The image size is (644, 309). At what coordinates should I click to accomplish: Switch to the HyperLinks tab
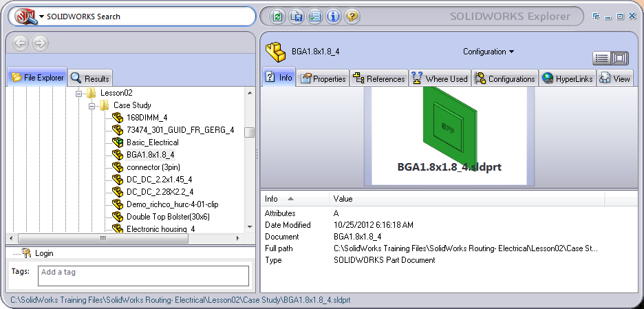[x=568, y=78]
